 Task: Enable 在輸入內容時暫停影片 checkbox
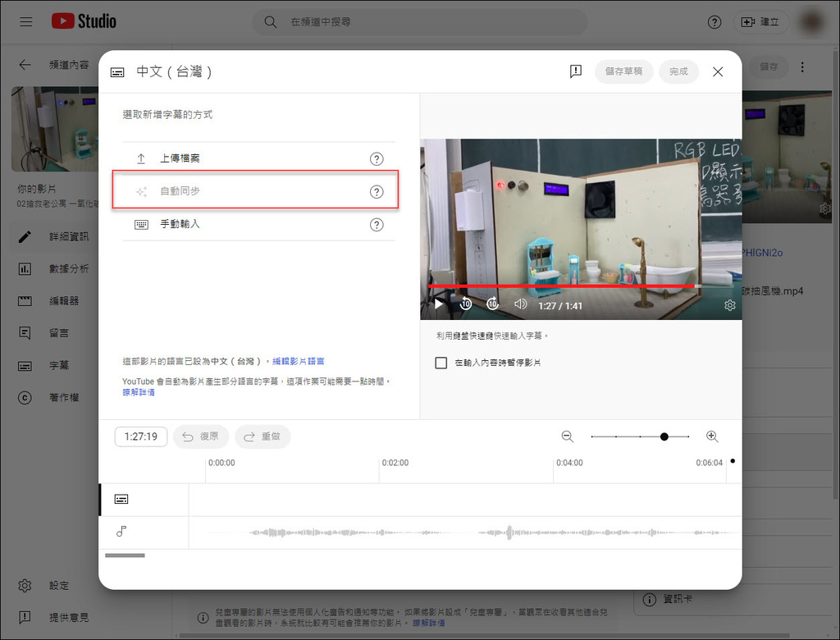coord(441,363)
